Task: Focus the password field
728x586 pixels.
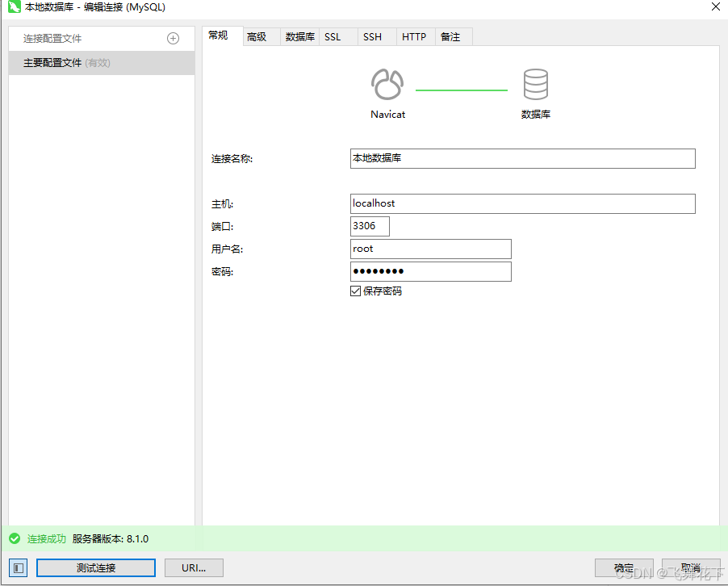Action: pos(431,272)
